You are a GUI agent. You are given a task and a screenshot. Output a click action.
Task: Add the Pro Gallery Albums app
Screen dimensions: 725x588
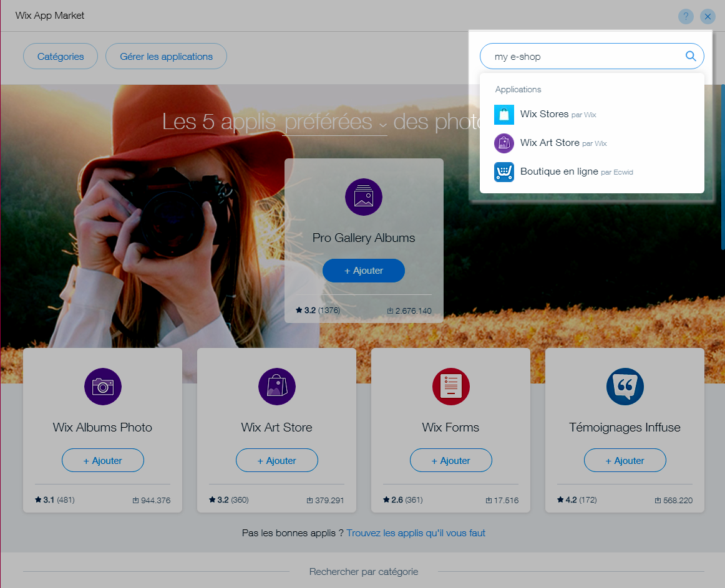point(364,271)
